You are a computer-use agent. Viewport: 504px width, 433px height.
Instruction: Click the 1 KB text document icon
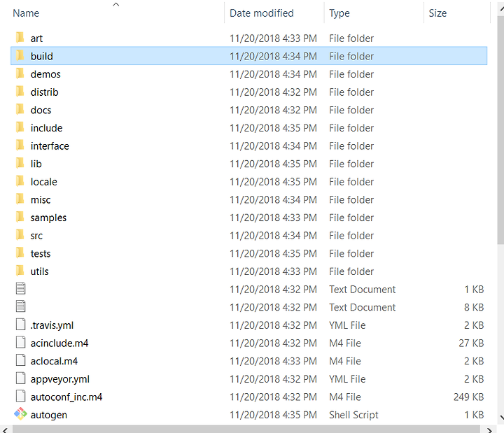(20, 288)
